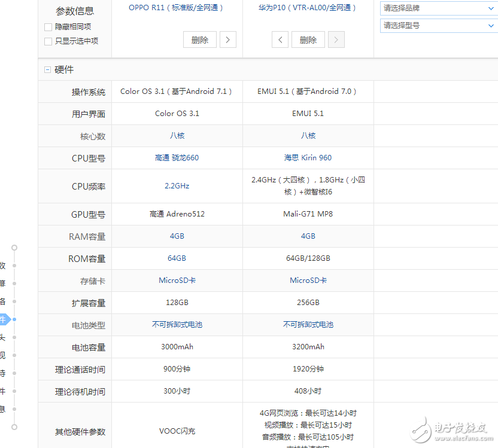Click the camera (头) navigation dot on the left
The height and width of the screenshot is (448, 498).
pyautogui.click(x=14, y=337)
